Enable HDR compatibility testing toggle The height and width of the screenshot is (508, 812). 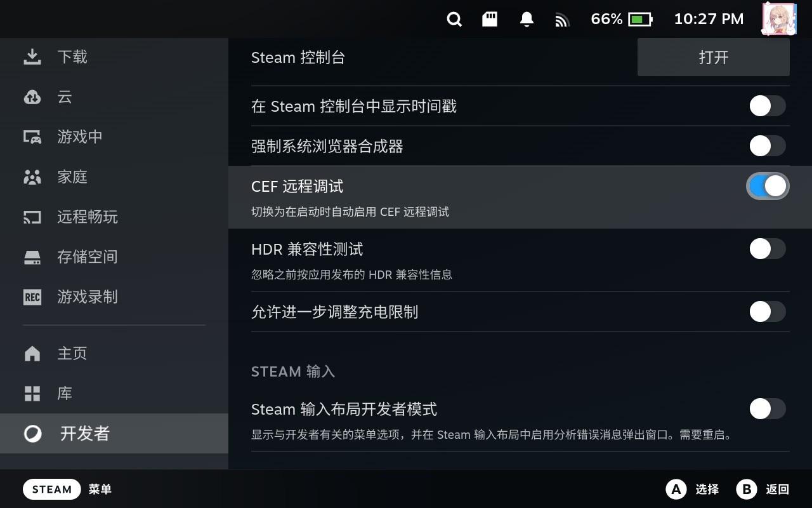pyautogui.click(x=768, y=249)
